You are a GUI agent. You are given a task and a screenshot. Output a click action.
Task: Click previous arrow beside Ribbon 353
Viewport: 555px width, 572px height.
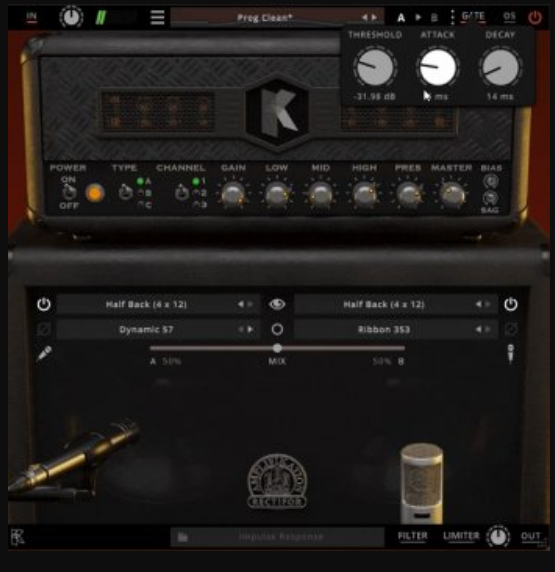478,329
